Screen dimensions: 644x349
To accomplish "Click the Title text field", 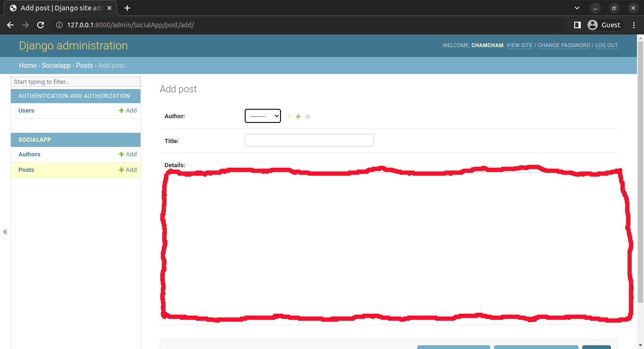I will [x=309, y=140].
